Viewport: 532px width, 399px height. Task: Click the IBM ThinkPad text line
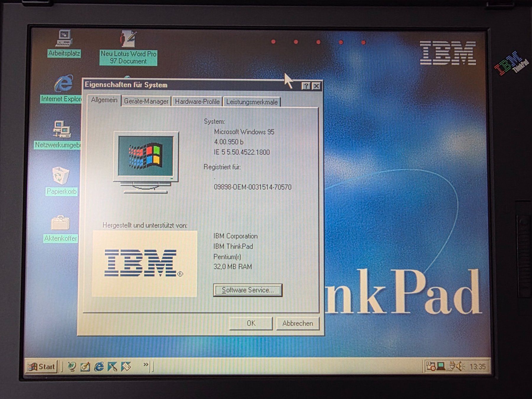click(x=233, y=246)
